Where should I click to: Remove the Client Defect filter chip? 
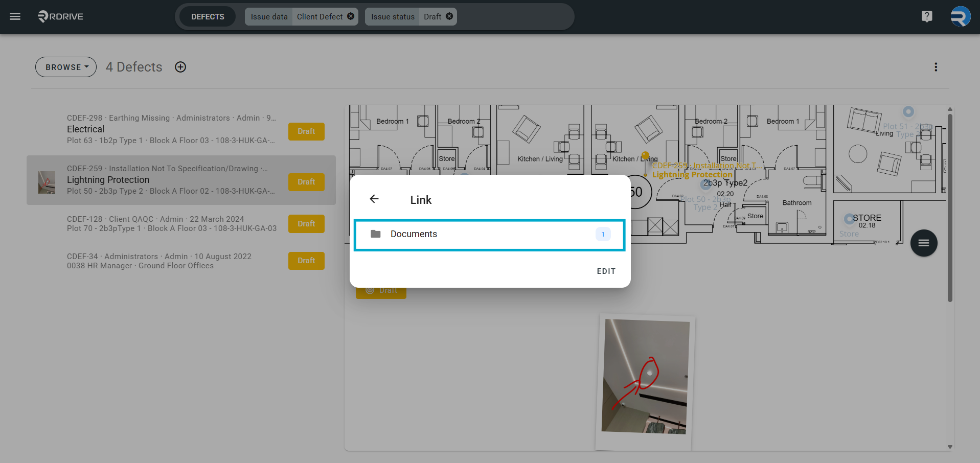coord(351,16)
